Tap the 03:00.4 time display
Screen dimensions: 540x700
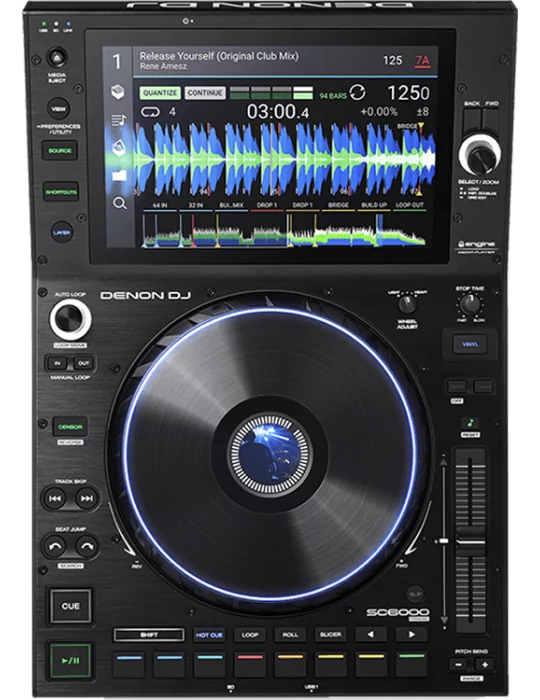278,111
